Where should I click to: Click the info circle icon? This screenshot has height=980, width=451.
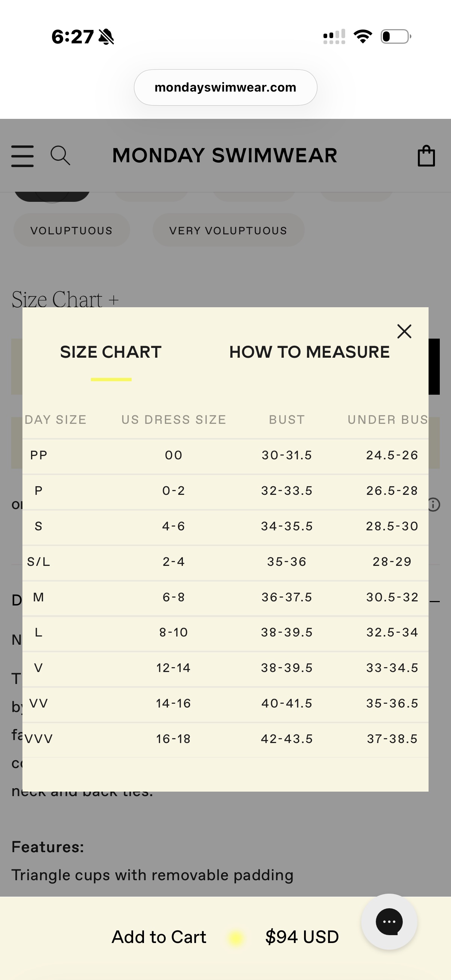434,505
